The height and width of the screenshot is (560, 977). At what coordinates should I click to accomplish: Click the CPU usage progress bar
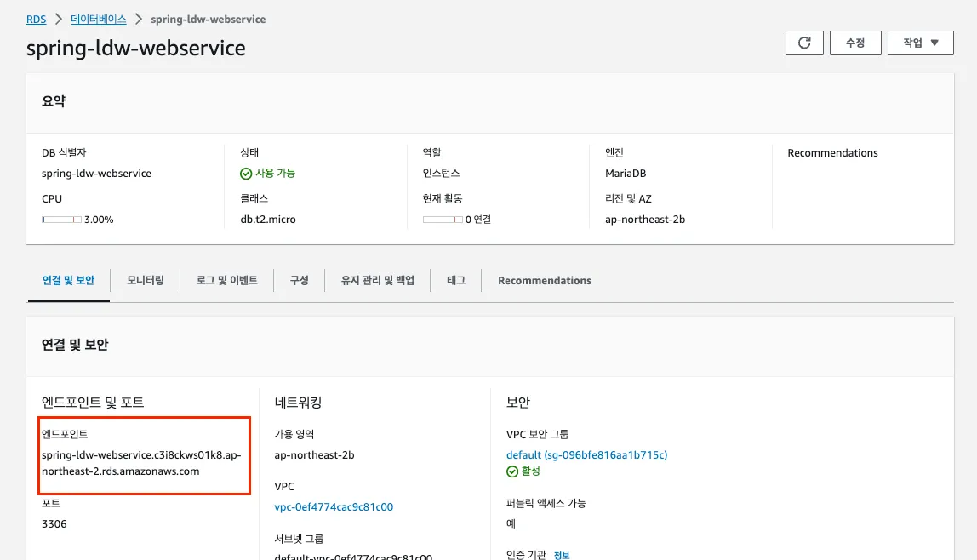[x=61, y=220]
